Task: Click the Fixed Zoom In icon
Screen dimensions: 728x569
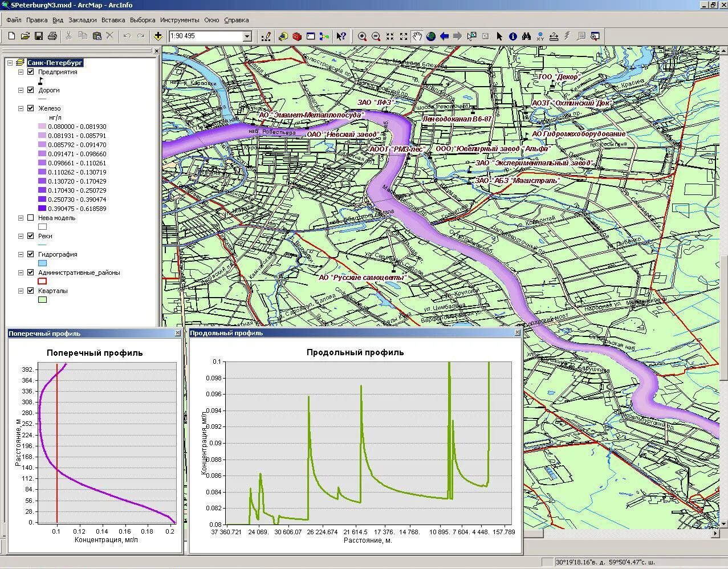Action: coord(390,36)
